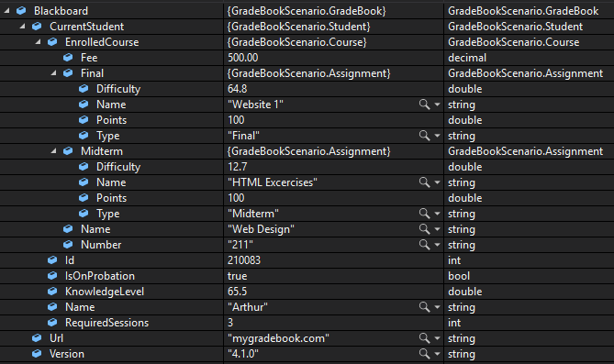
Task: Collapse the Final assignment node
Action: click(x=53, y=73)
